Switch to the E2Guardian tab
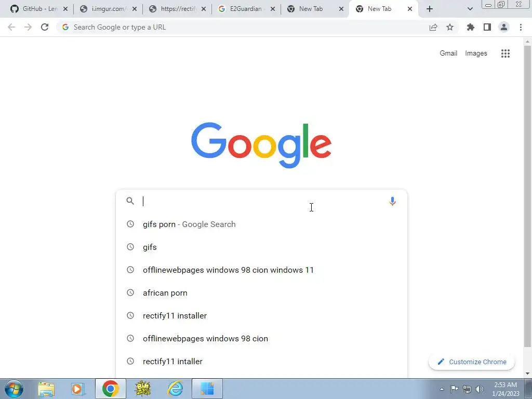 point(246,9)
